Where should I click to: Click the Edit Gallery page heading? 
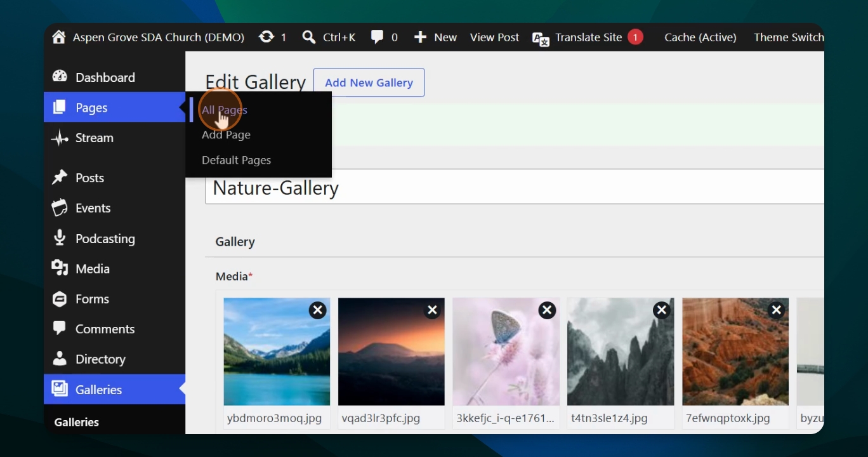coord(256,82)
